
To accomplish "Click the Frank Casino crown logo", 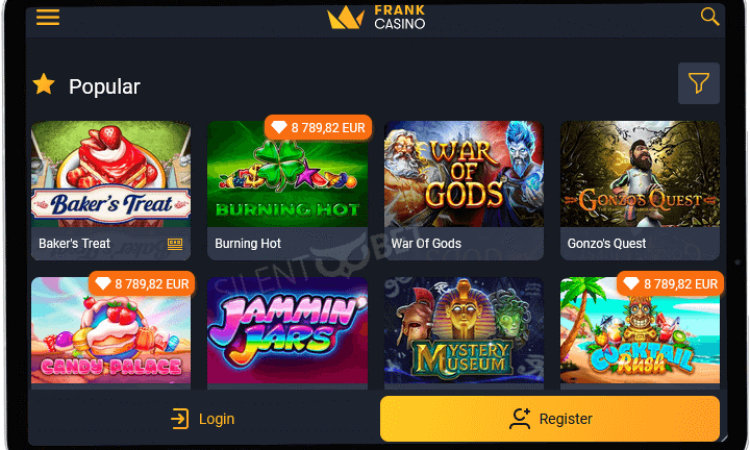I will click(345, 18).
